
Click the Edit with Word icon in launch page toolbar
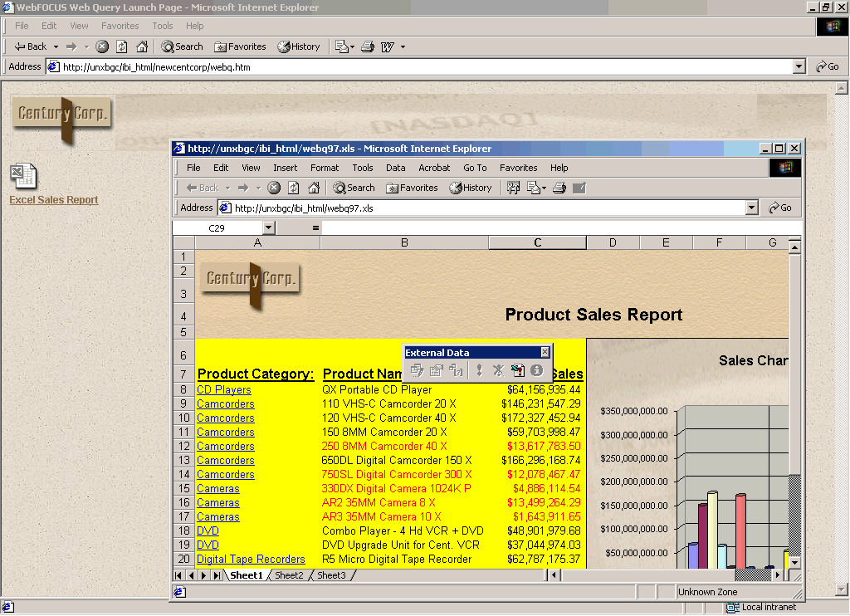click(388, 46)
